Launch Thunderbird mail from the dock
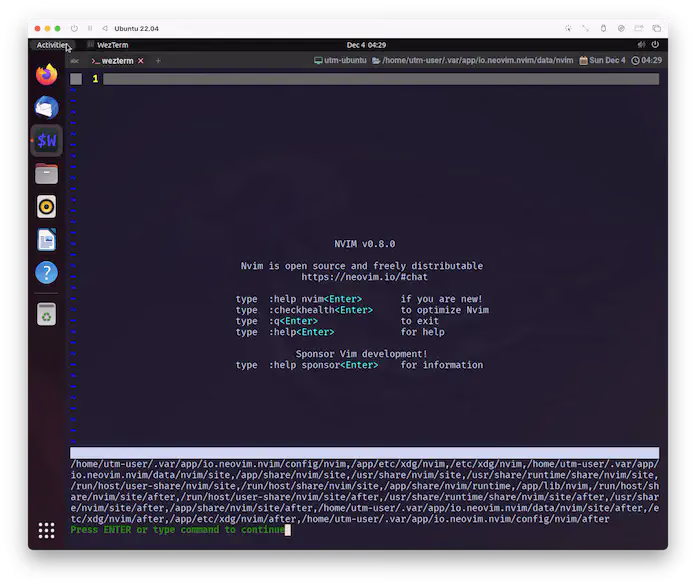 [x=47, y=107]
